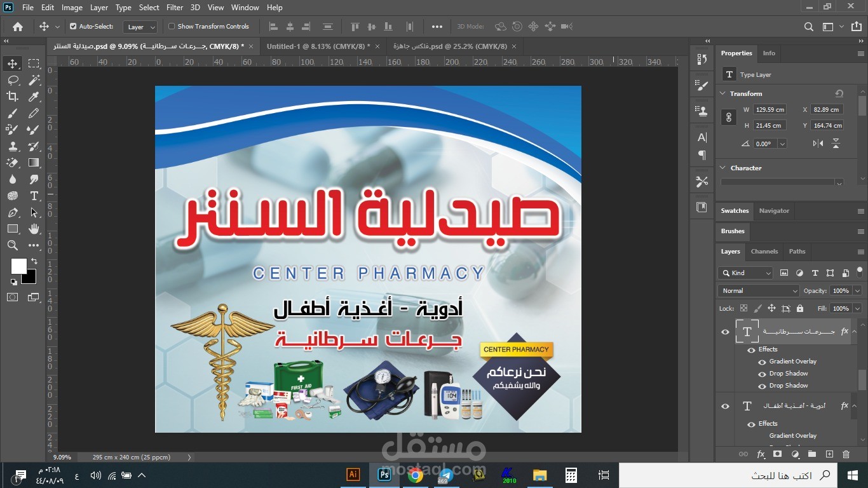Enter Quick Mask mode

coord(12,297)
